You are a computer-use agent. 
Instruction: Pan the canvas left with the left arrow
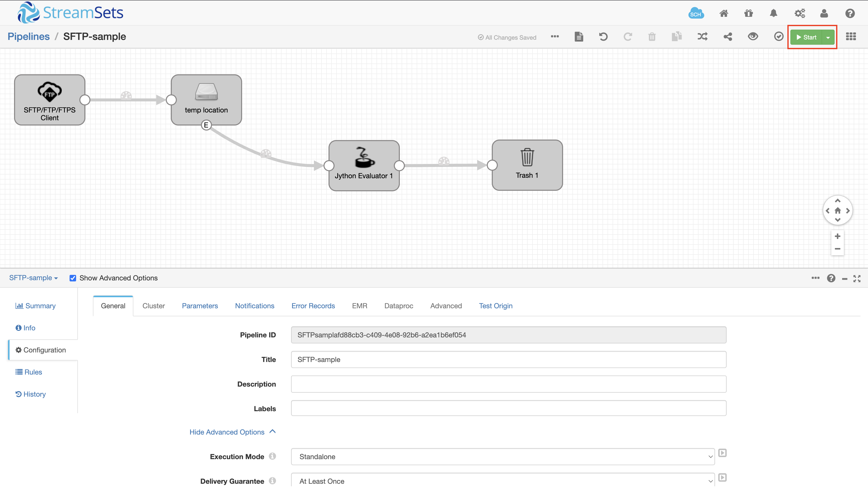(828, 211)
